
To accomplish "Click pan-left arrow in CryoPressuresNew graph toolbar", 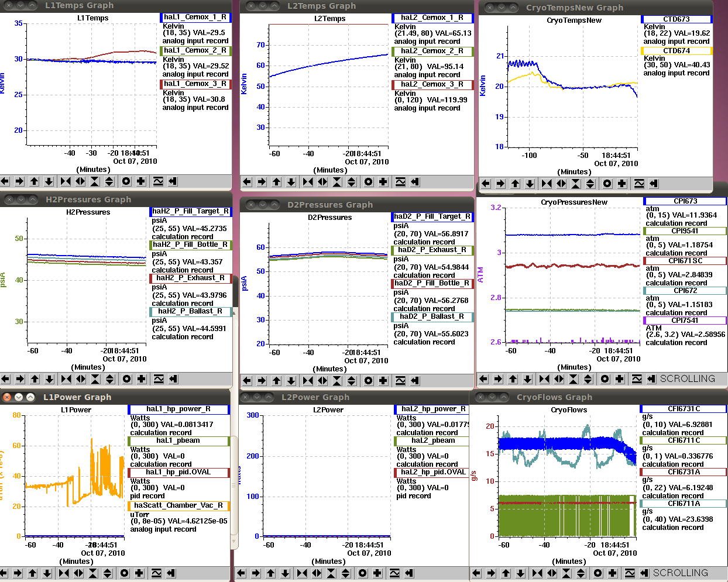I will click(483, 379).
